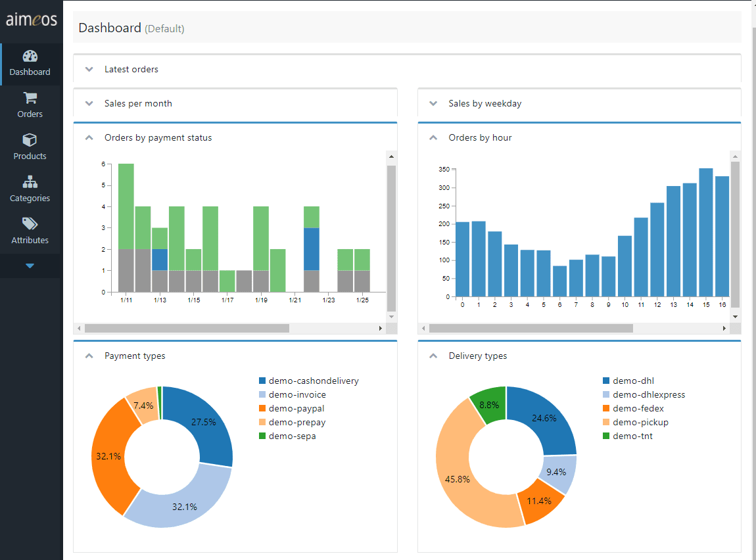
Task: Click the Products box icon
Action: tap(30, 140)
